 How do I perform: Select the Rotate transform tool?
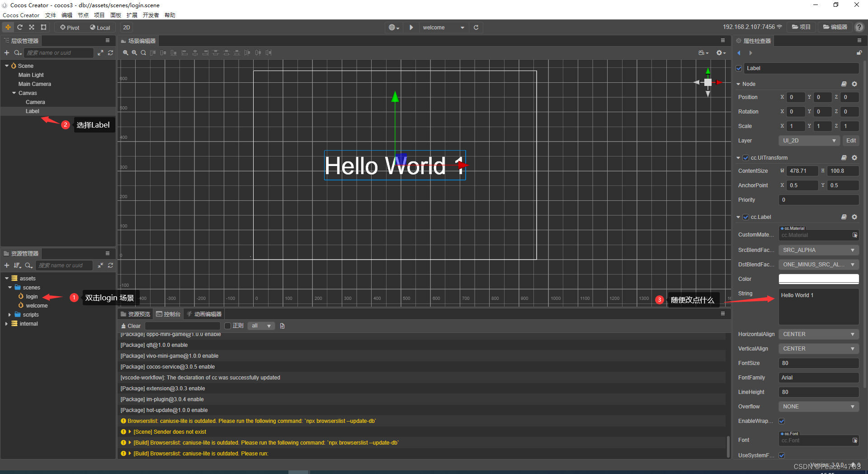(x=20, y=27)
